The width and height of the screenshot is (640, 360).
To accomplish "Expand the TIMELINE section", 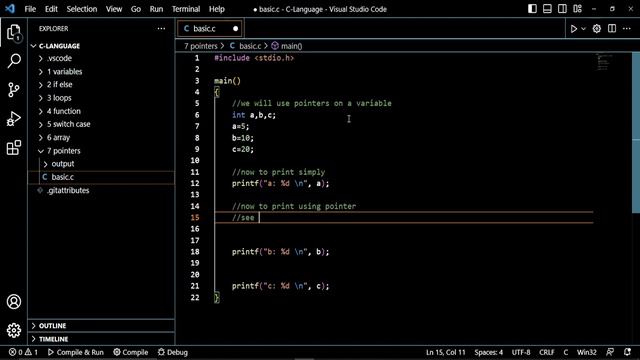I will (101, 339).
